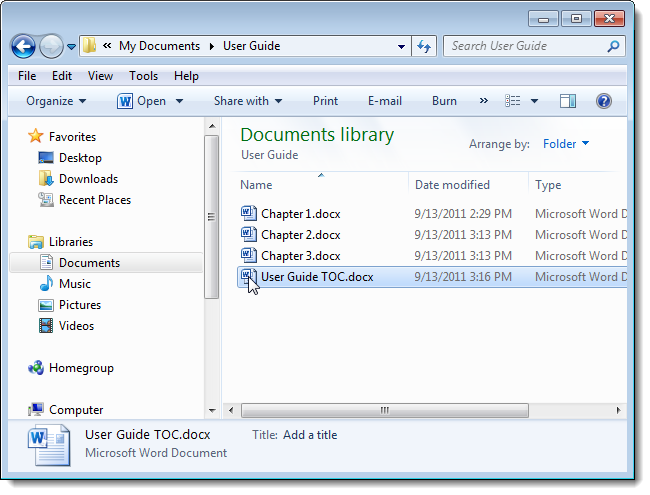Select Documents library in navigation pane

click(x=106, y=263)
